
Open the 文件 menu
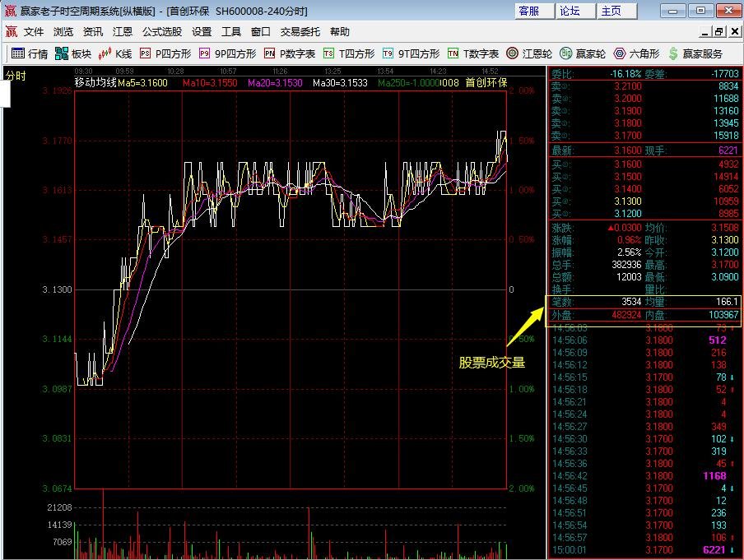[x=34, y=31]
